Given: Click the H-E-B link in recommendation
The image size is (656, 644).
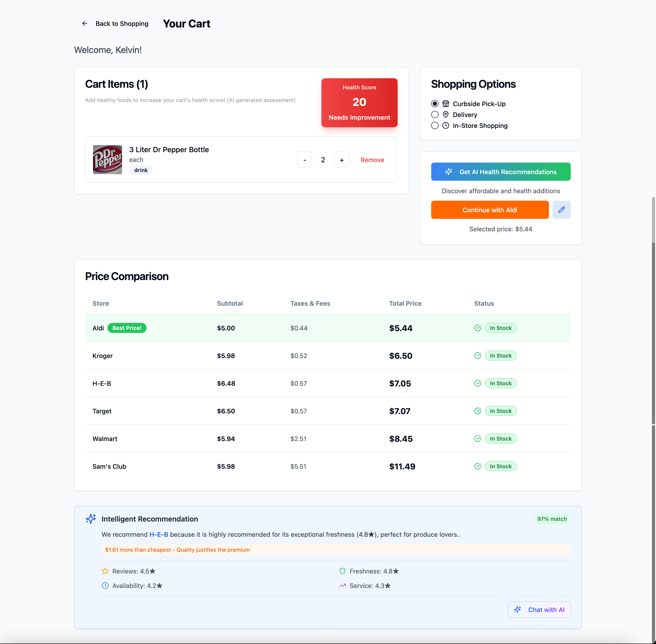Looking at the screenshot, I should (159, 534).
